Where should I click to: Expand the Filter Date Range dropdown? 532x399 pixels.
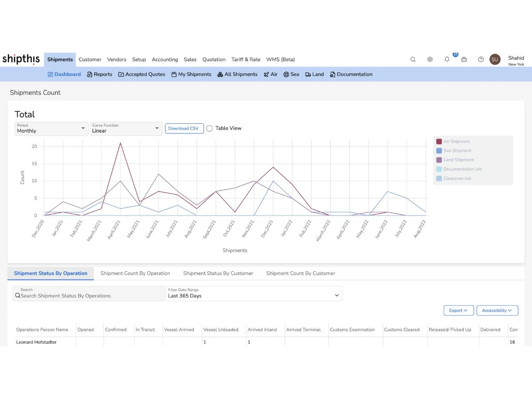254,293
